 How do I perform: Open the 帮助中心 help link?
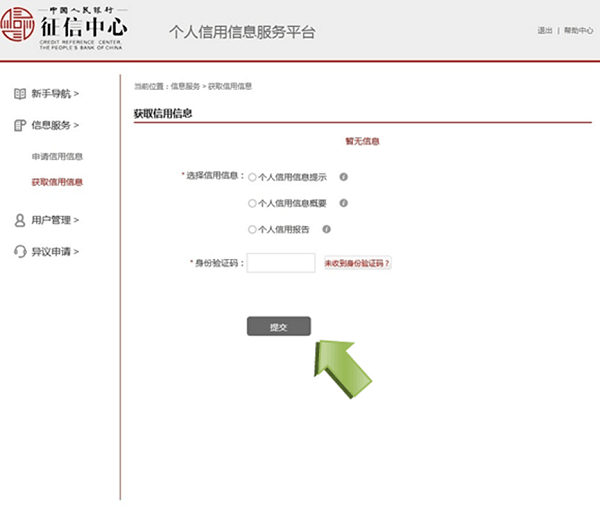pos(578,31)
